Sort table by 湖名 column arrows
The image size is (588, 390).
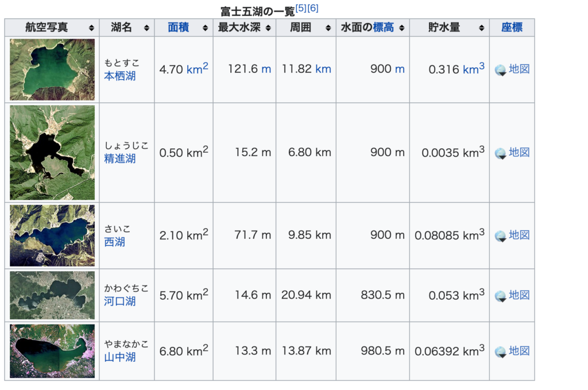click(146, 28)
